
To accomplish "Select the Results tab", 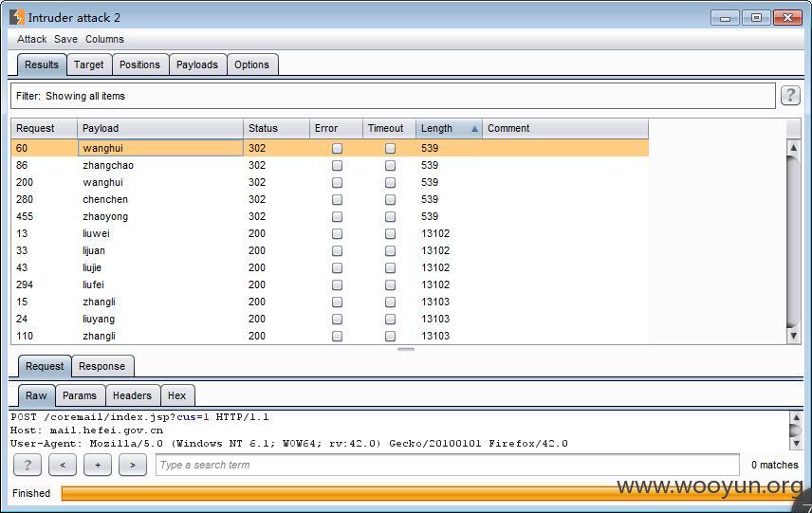I will pyautogui.click(x=42, y=64).
